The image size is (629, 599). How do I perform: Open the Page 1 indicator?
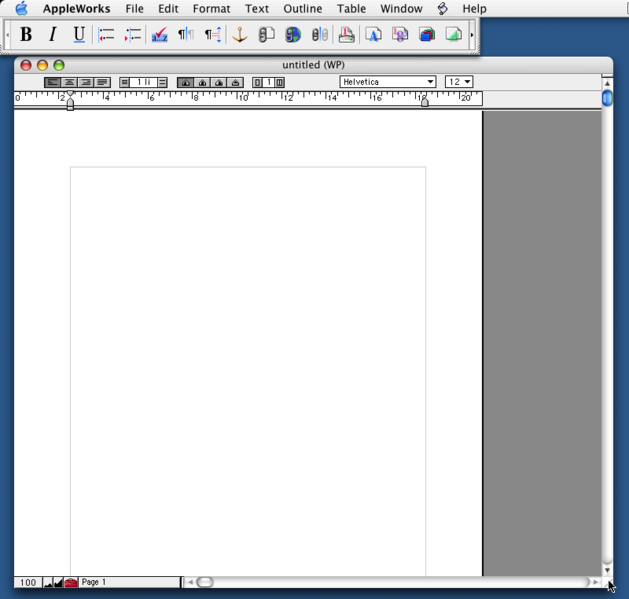click(129, 582)
